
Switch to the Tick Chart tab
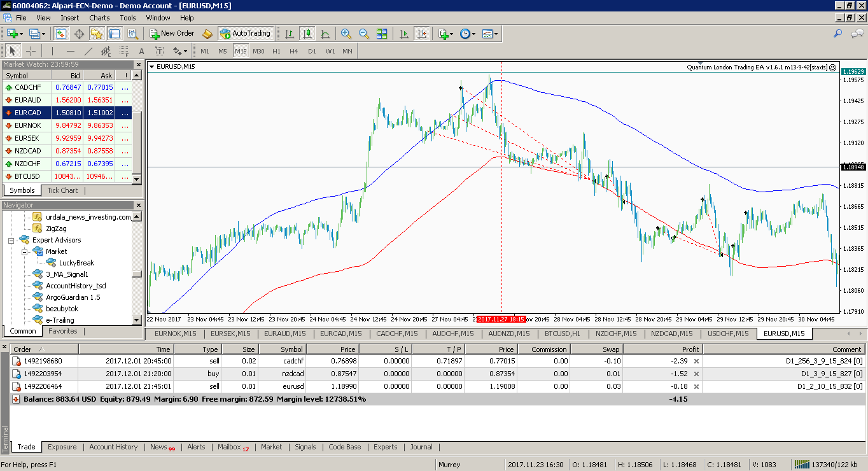pyautogui.click(x=62, y=190)
